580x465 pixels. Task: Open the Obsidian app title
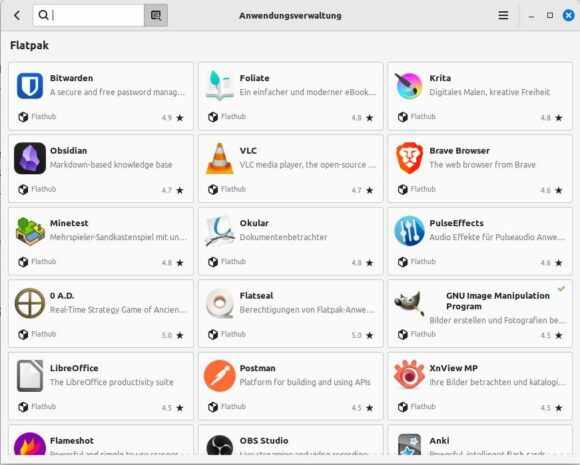(x=68, y=151)
